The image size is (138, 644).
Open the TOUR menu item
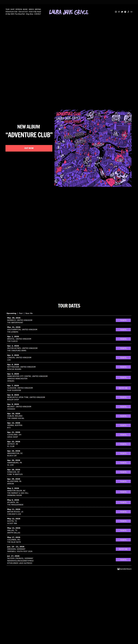[8, 9]
